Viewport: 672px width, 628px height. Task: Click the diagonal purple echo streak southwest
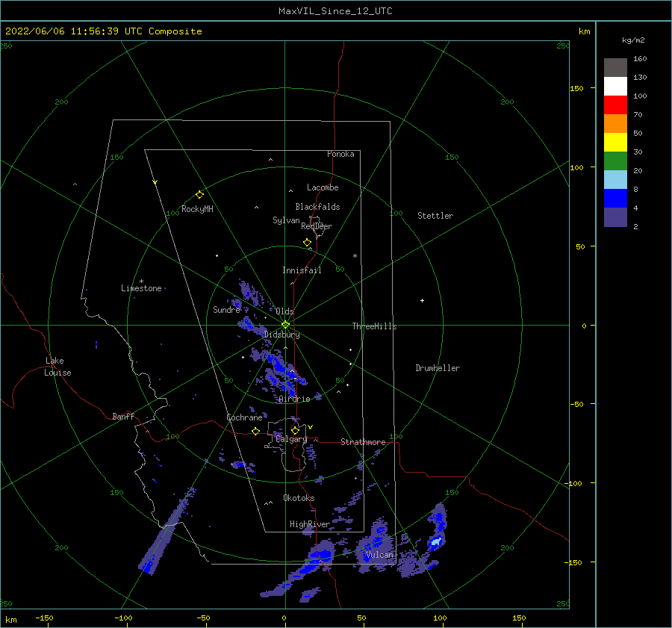coord(167,531)
